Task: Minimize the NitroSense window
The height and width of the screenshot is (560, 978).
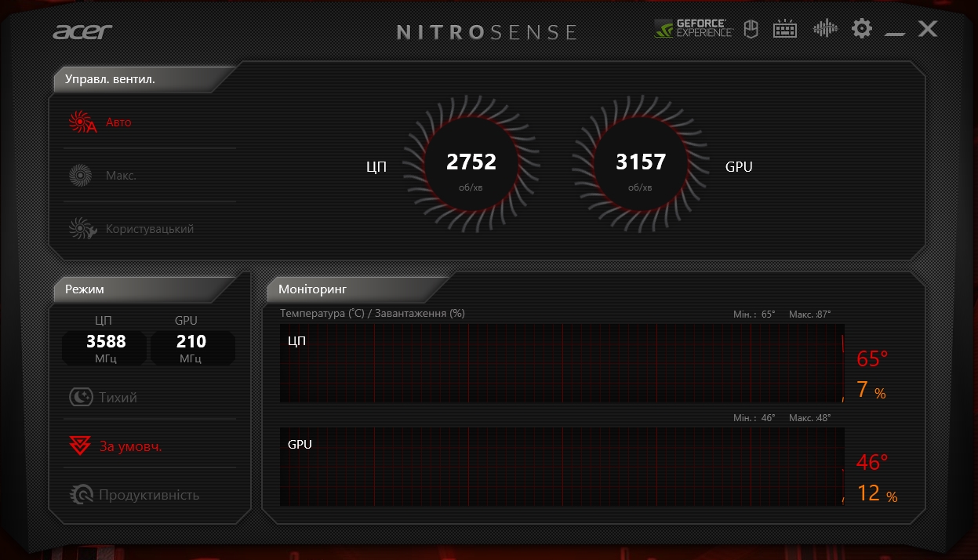Action: pyautogui.click(x=895, y=31)
